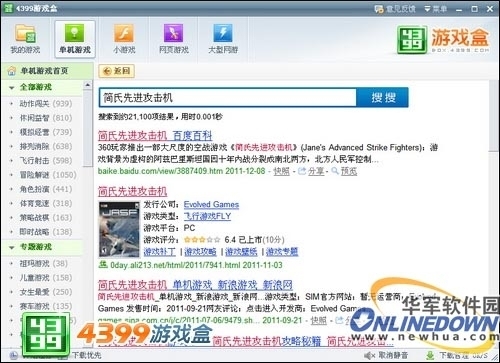Image resolution: width=500 pixels, height=363 pixels.
Task: Select 冒险解谜 (1050) category
Action: point(48,175)
